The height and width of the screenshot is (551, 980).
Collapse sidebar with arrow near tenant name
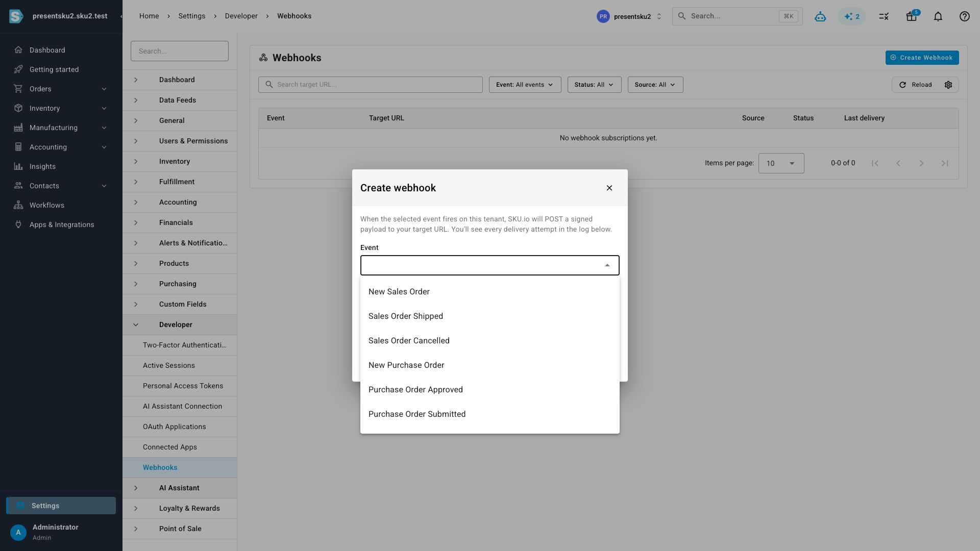pyautogui.click(x=121, y=16)
